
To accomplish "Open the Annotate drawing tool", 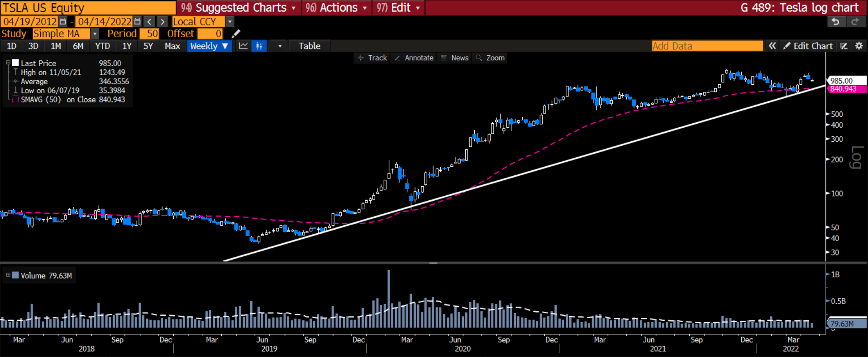I will click(x=414, y=58).
